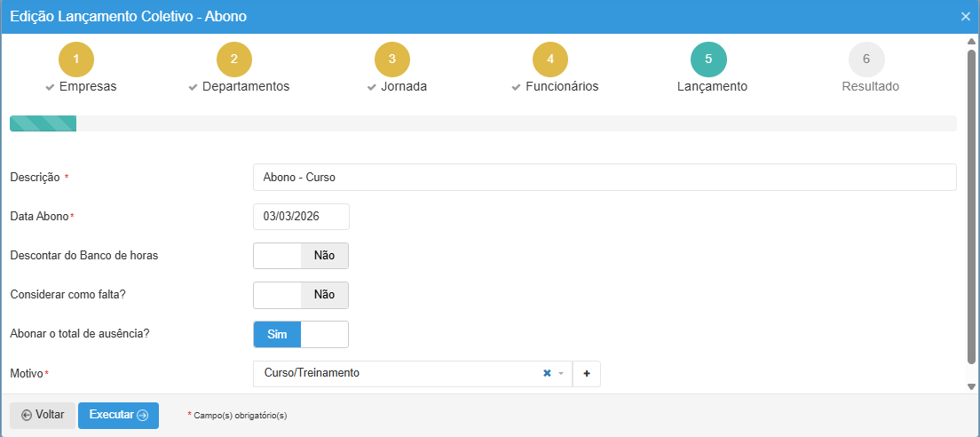The width and height of the screenshot is (980, 437).
Task: Switch to the Funcionários step label
Action: click(x=561, y=87)
